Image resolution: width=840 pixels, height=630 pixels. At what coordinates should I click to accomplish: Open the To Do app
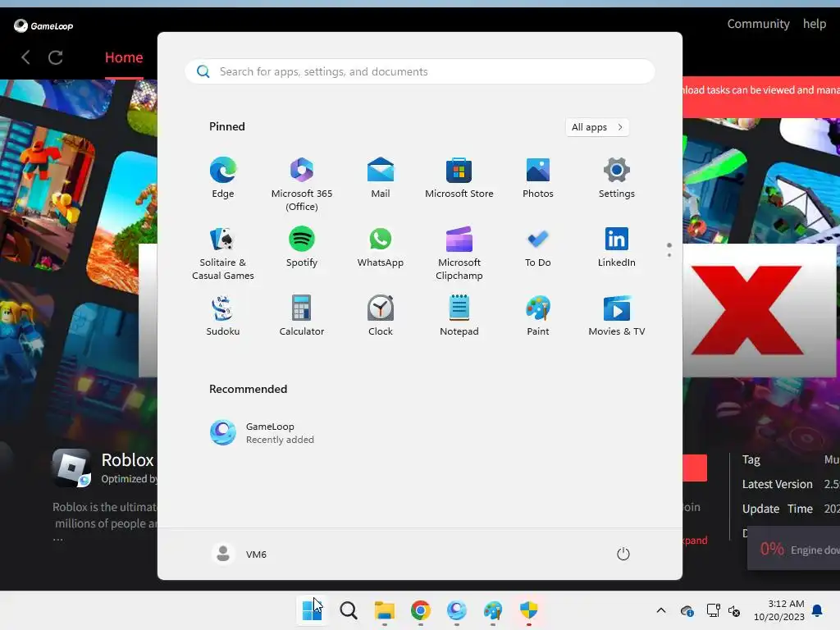click(x=538, y=247)
